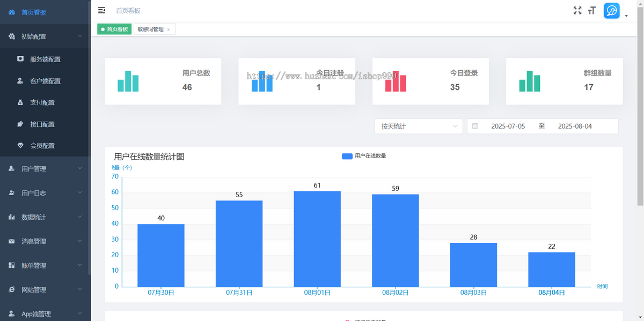The width and height of the screenshot is (644, 321).
Task: Click the 客户端配置 person icon
Action: [20, 81]
